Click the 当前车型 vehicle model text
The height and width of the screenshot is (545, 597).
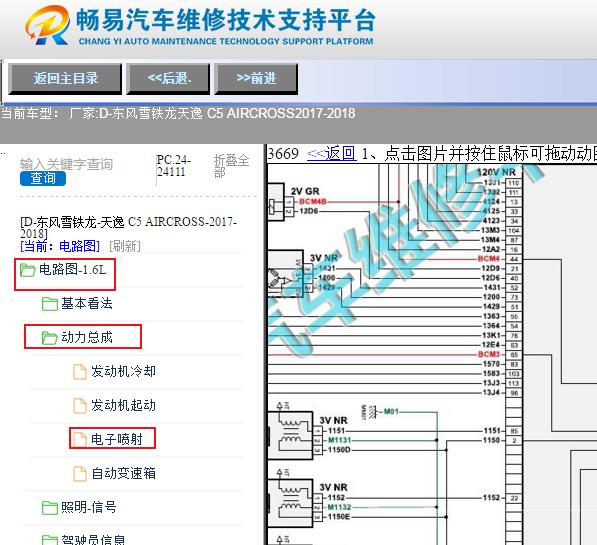pyautogui.click(x=178, y=113)
